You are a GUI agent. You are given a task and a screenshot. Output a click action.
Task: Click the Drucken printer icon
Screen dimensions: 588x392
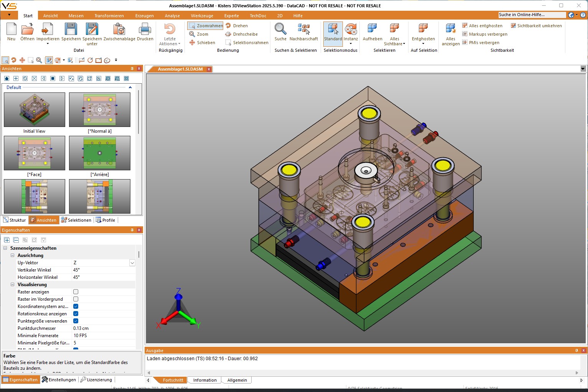click(145, 30)
